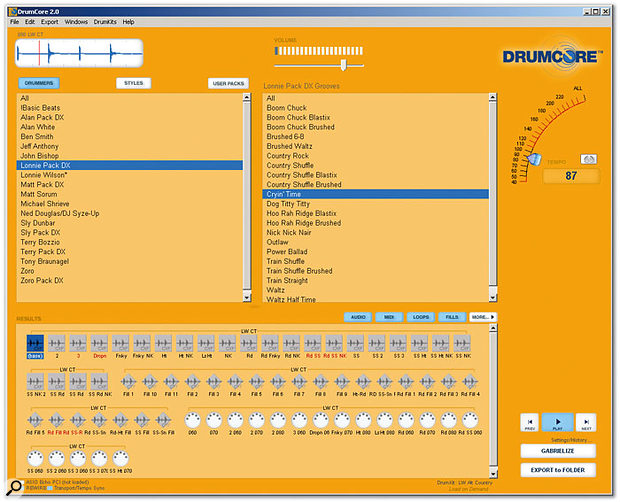Select drummer Terry Bozzio in the list

(x=129, y=242)
